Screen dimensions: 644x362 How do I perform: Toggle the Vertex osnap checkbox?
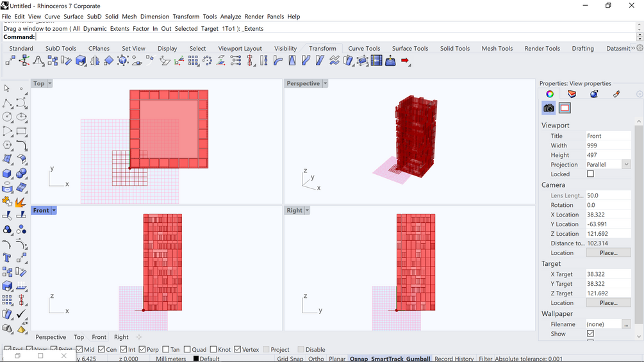tap(237, 349)
